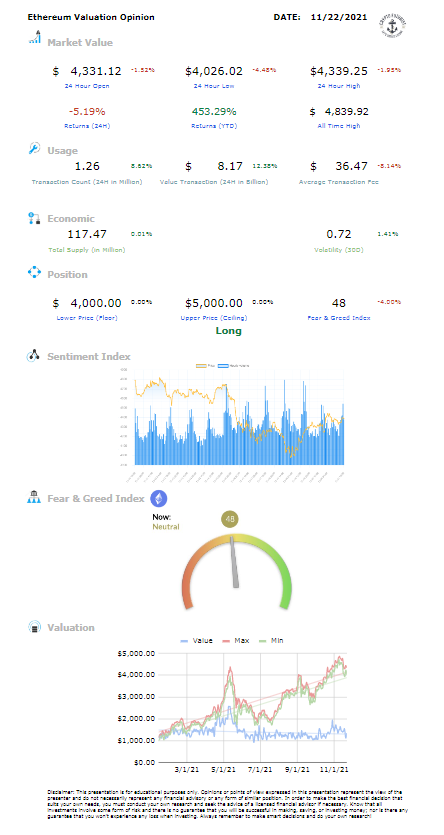Click the Average Transaction Fee label
Viewport: 444px width, 835px height.
pos(339,182)
